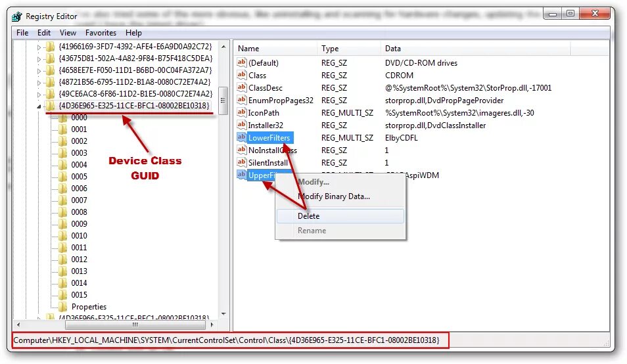Sort by the Name column header
627x364 pixels.
coord(275,49)
